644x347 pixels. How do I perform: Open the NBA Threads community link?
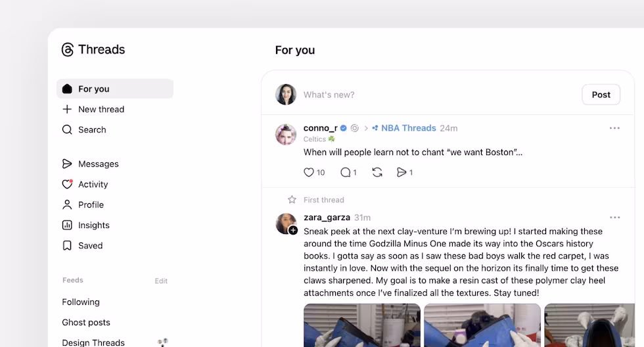click(403, 128)
